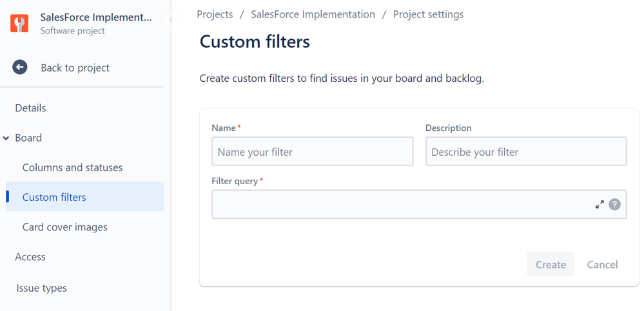This screenshot has width=644, height=311.
Task: Click the Describe your filter field
Action: [x=525, y=152]
